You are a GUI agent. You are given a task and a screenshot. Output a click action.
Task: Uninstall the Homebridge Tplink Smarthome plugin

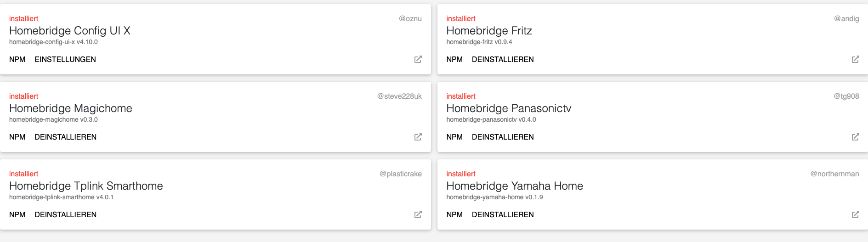66,214
